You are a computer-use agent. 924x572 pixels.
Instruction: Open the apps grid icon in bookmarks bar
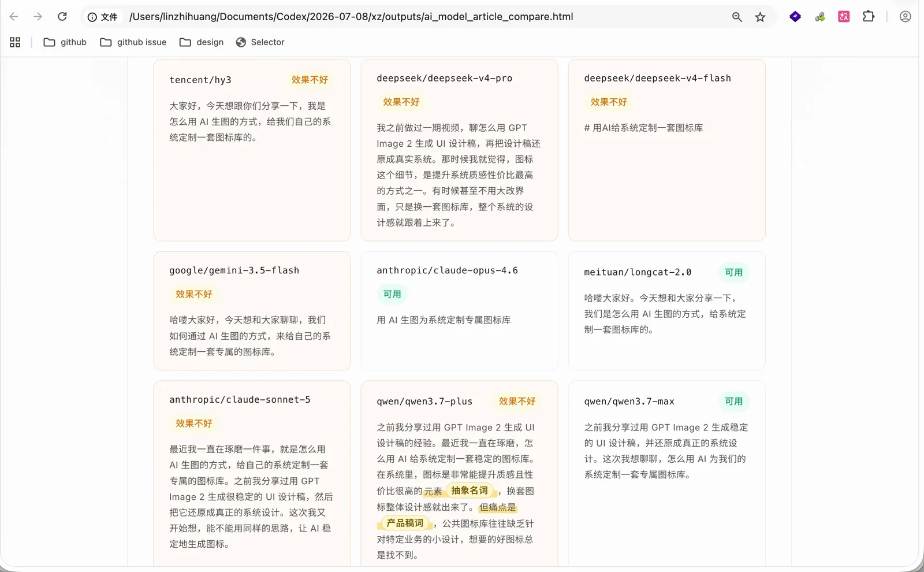click(x=15, y=42)
